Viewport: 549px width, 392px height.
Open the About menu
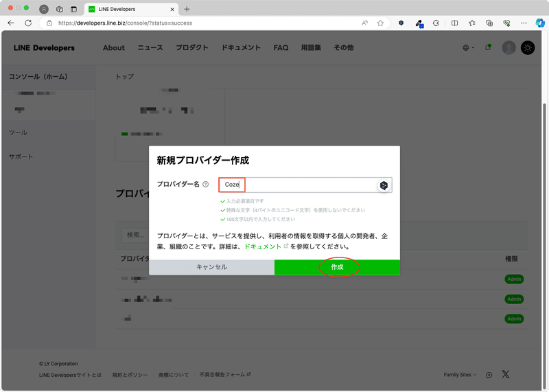tap(114, 47)
